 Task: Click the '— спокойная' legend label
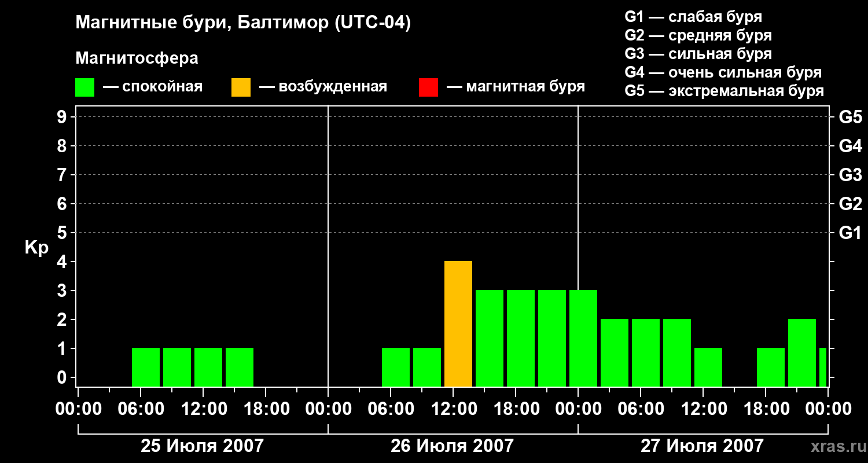point(153,87)
